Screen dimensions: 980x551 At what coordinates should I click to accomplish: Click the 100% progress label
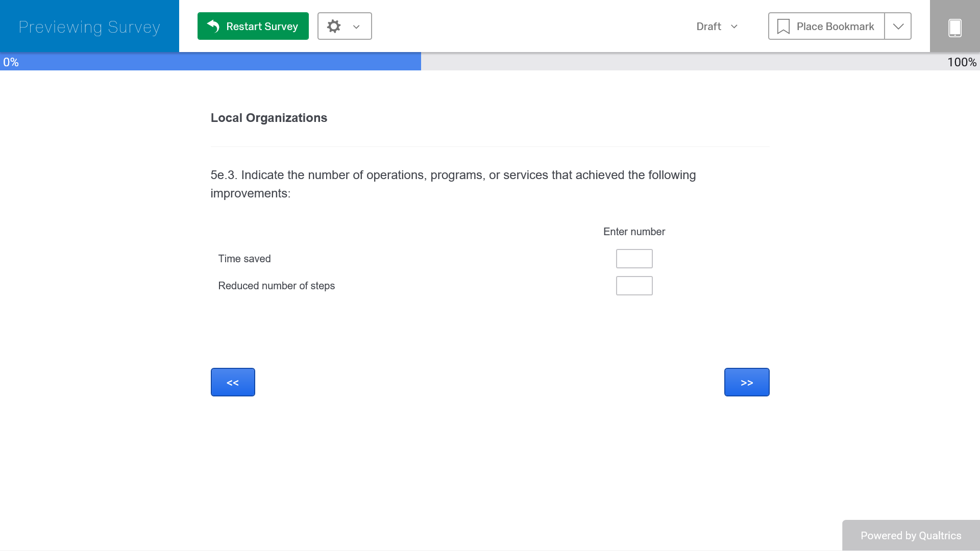click(962, 62)
